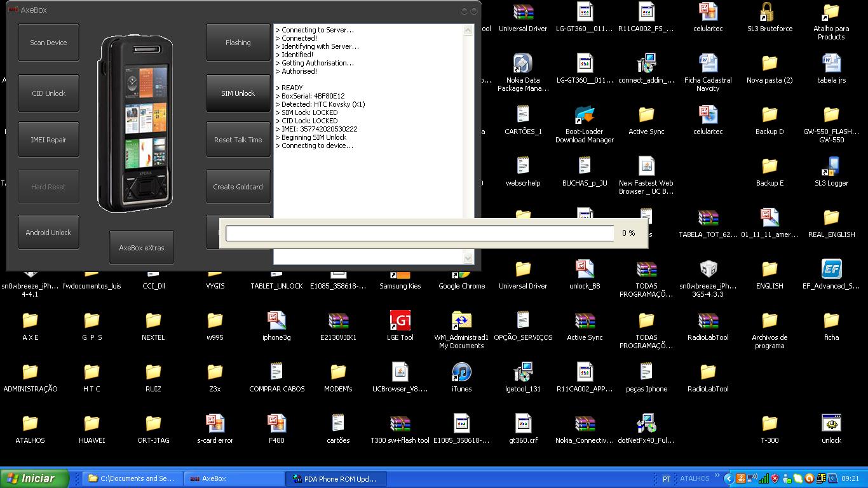Open the peças Iphone text file
Image resolution: width=868 pixels, height=488 pixels.
pyautogui.click(x=646, y=377)
